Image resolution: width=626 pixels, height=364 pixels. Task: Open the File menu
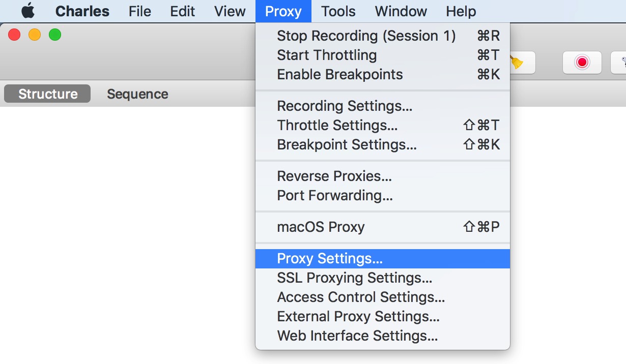[139, 11]
